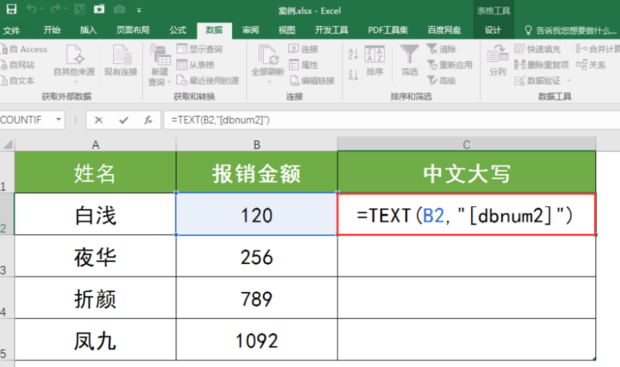Switch to the 开发工具 ribbon tab

point(331,30)
